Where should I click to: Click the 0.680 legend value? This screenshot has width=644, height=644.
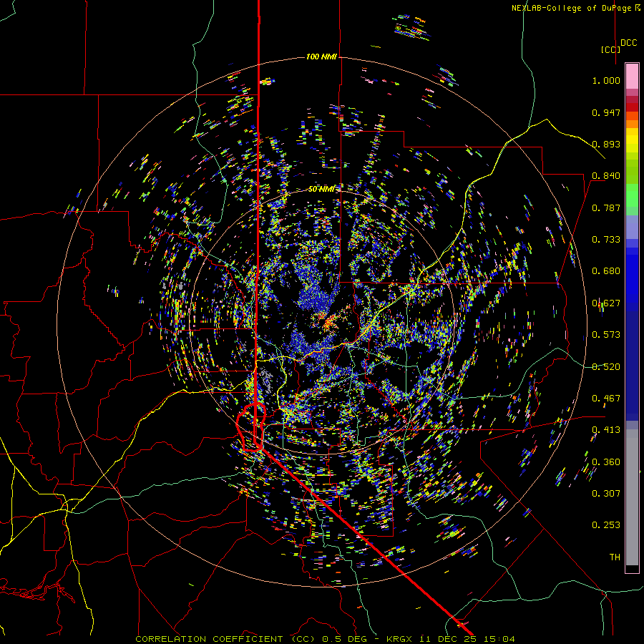[x=606, y=271]
